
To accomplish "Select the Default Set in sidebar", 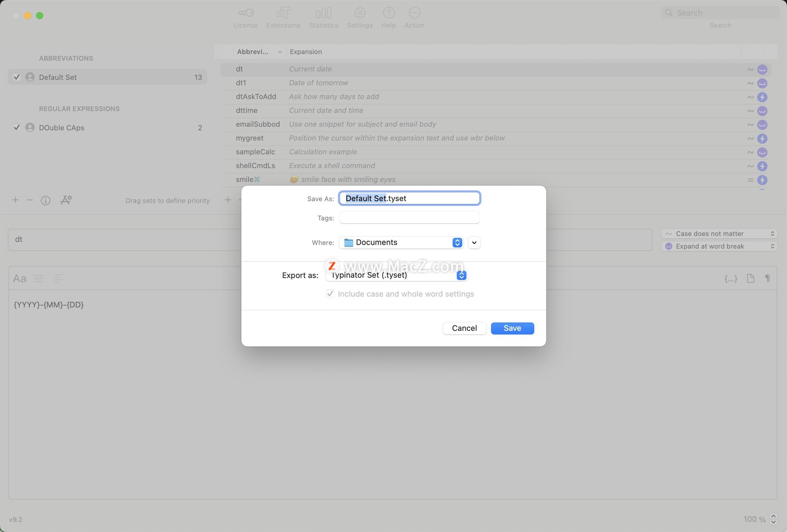I will pyautogui.click(x=107, y=77).
